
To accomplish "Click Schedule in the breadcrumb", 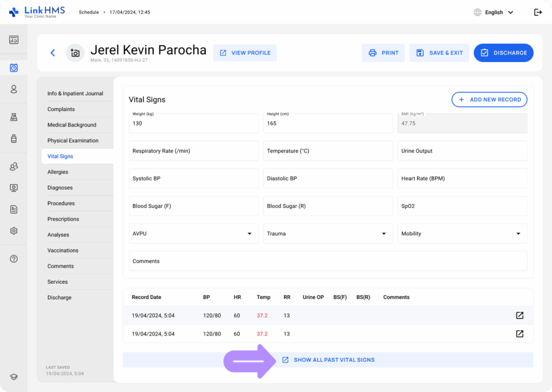I will tap(89, 12).
